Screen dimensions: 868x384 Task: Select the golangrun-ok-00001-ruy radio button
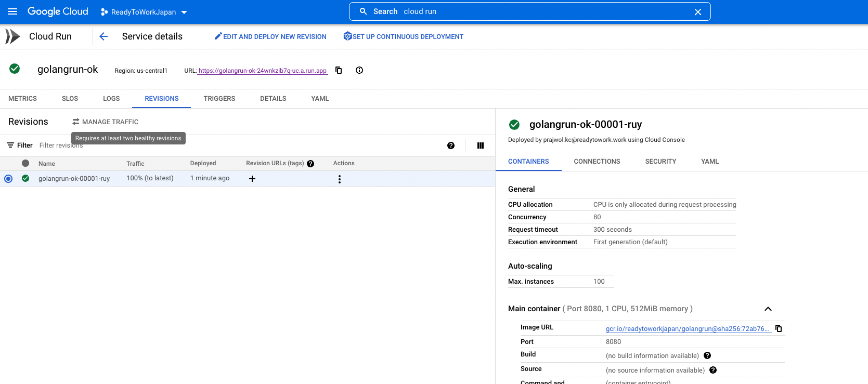coord(8,179)
